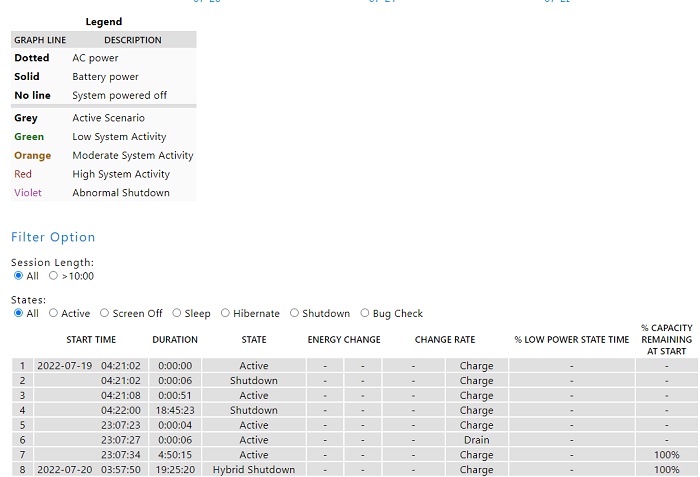Click the 0:00:51 duration cell

(x=175, y=395)
